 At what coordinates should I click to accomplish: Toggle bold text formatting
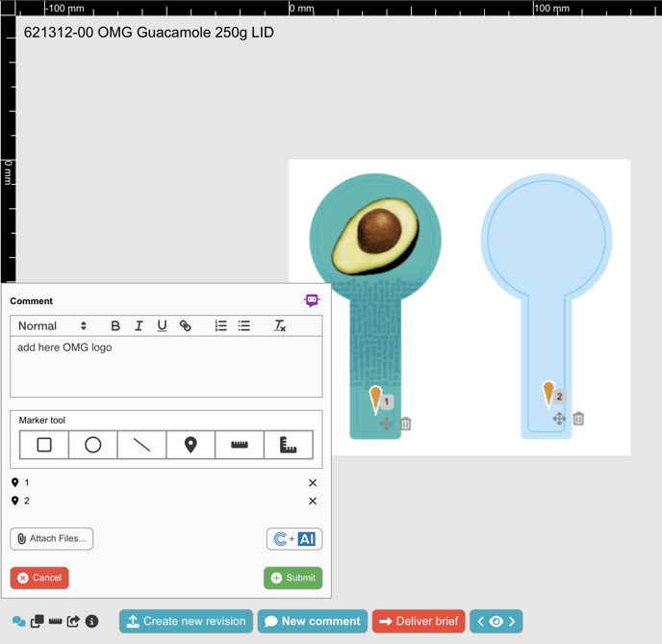coord(115,326)
